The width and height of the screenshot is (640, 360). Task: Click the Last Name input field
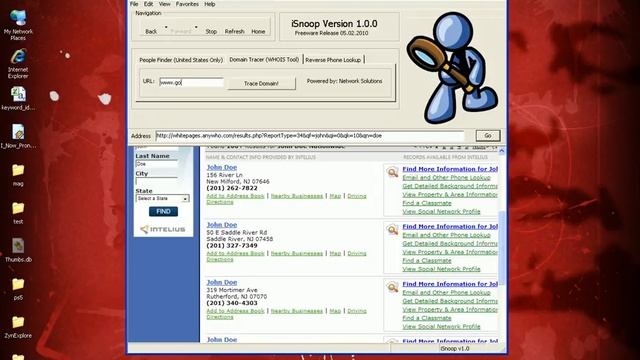[x=156, y=164]
